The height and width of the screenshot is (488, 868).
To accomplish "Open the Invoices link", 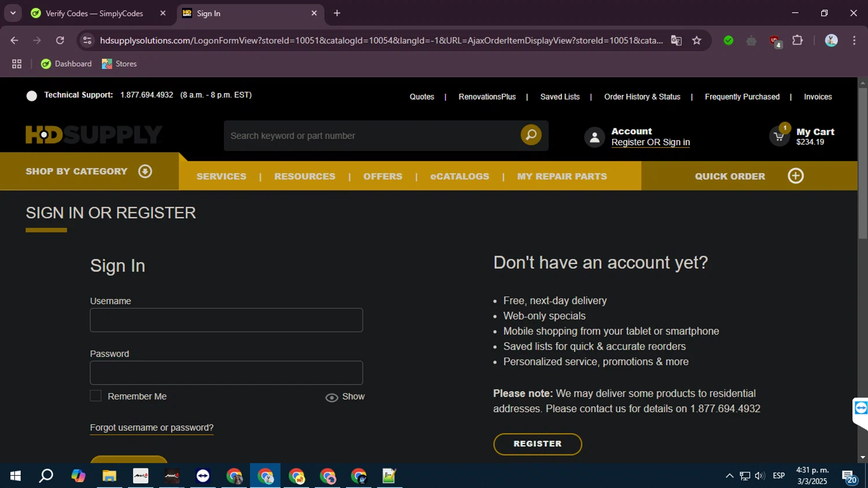I will click(818, 97).
